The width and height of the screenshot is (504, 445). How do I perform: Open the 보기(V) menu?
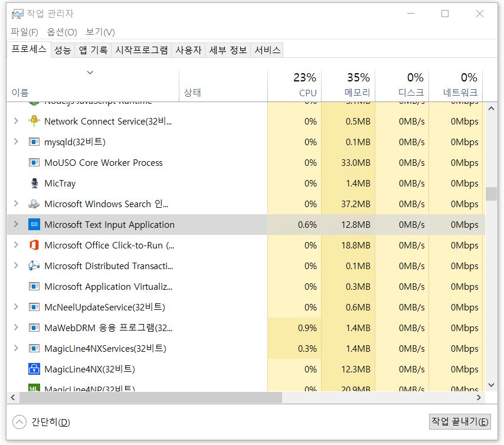(100, 32)
